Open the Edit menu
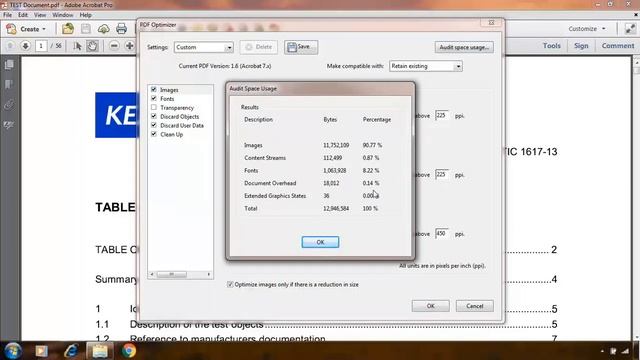The image size is (640, 360). pos(23,15)
